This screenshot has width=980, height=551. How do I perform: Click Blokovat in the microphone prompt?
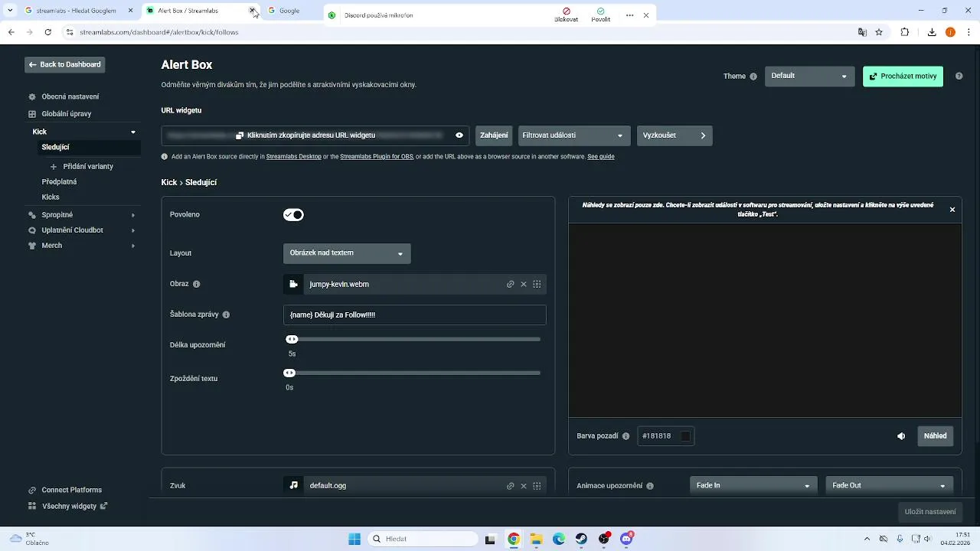(x=567, y=15)
